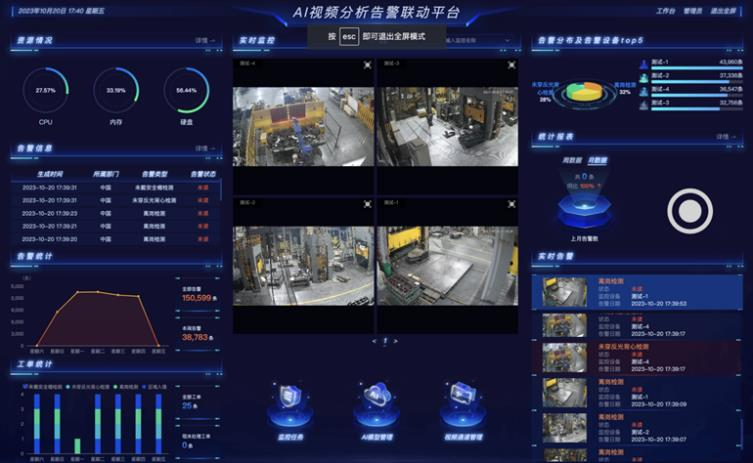Open the 监控任务 monitoring task icon
Image resolution: width=753 pixels, height=463 pixels.
(x=289, y=404)
